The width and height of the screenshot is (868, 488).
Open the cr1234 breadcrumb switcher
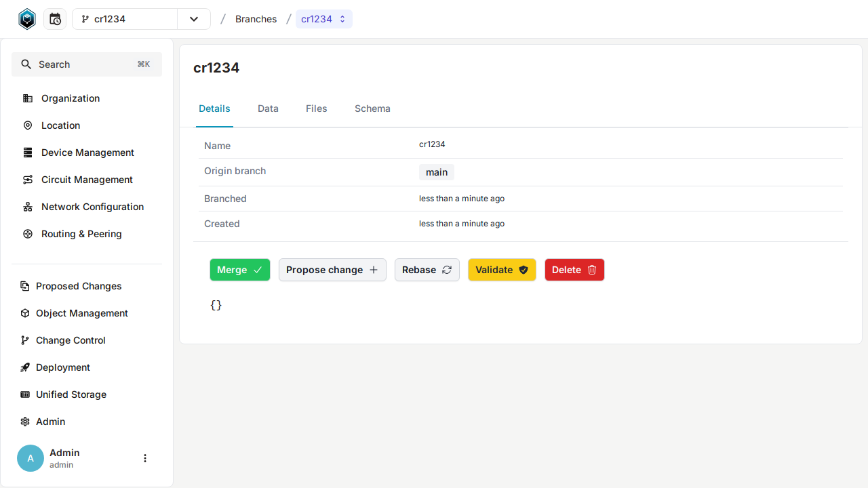click(x=323, y=19)
